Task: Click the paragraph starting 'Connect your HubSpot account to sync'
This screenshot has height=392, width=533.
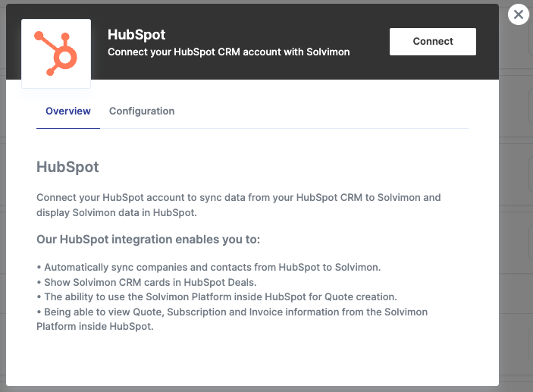Action: click(238, 205)
